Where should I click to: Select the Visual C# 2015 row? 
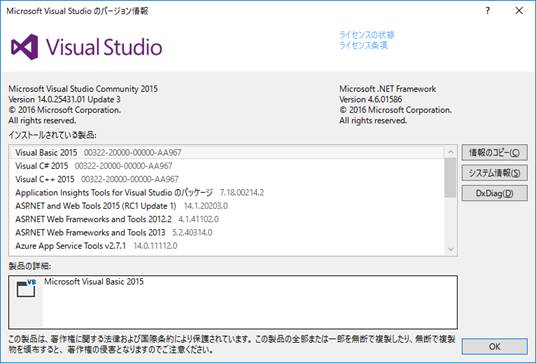click(x=227, y=166)
